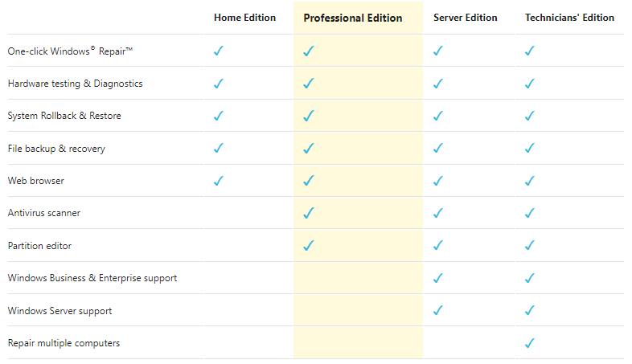
Task: Select the Home Edition column header
Action: click(x=244, y=18)
